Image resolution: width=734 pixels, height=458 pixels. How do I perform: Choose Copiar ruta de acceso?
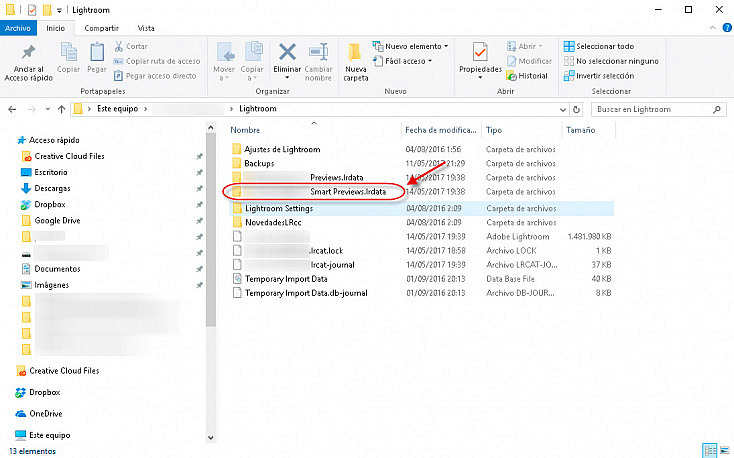coord(157,61)
